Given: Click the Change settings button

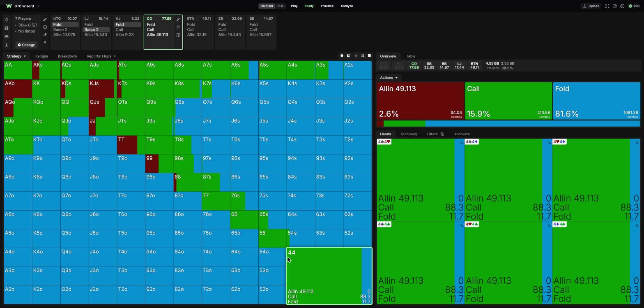Looking at the screenshot, I should tap(26, 45).
